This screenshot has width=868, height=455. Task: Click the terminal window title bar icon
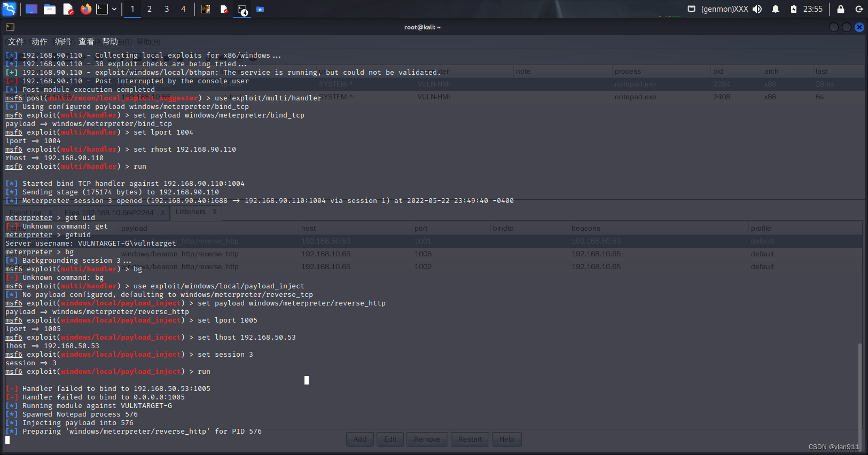coord(10,27)
